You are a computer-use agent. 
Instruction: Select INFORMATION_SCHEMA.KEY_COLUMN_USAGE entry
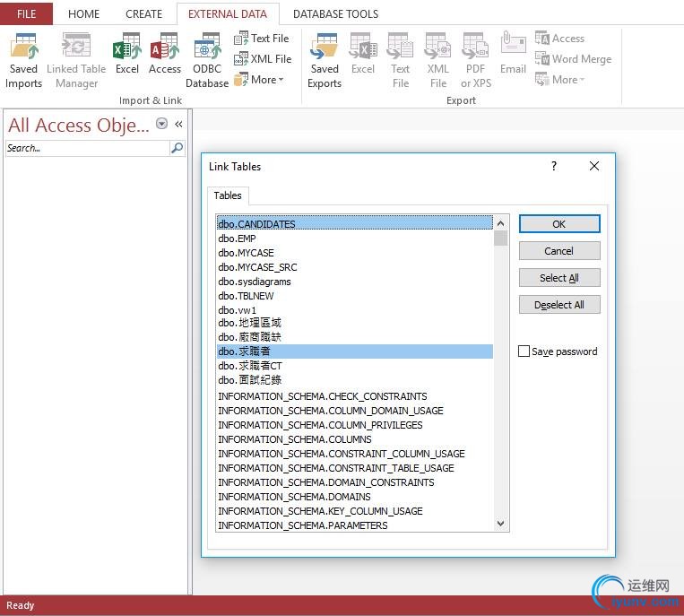355,511
